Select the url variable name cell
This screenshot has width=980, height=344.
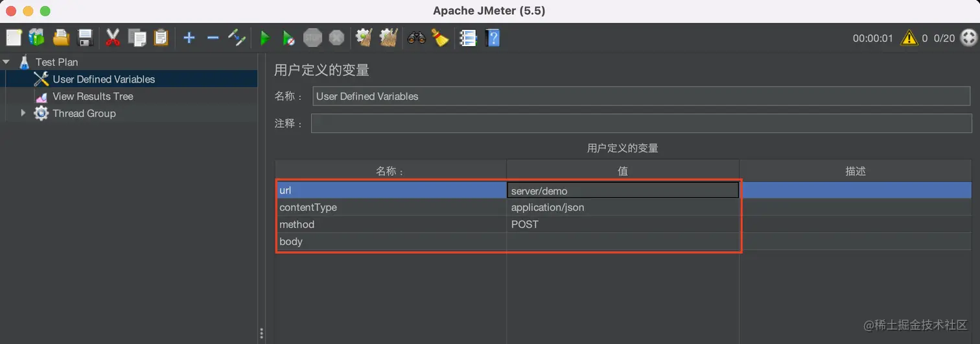[391, 190]
